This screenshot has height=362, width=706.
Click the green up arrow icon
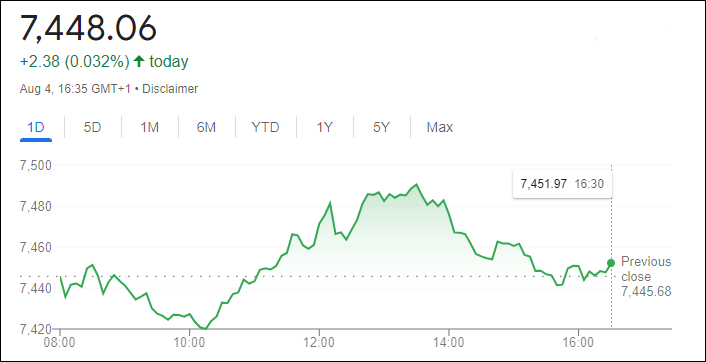[x=139, y=61]
